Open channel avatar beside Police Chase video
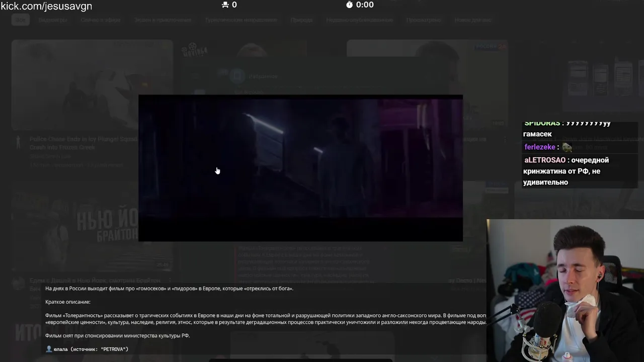644x362 pixels. click(x=19, y=142)
